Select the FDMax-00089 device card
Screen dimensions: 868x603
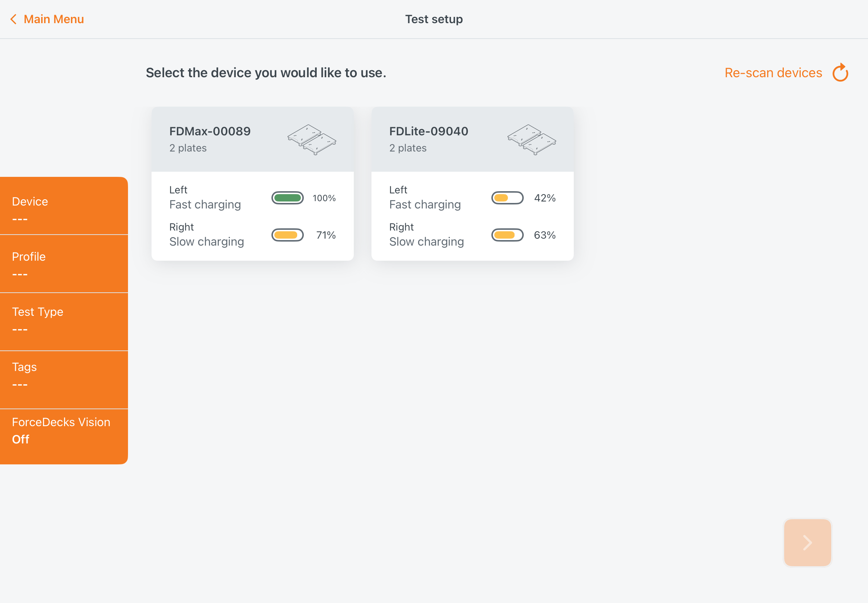pos(252,183)
